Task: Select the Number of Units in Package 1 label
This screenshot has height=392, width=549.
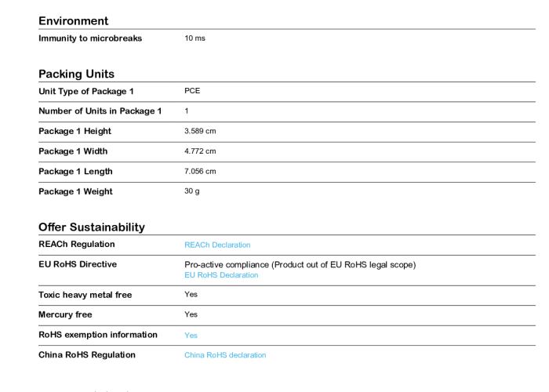Action: click(x=100, y=111)
